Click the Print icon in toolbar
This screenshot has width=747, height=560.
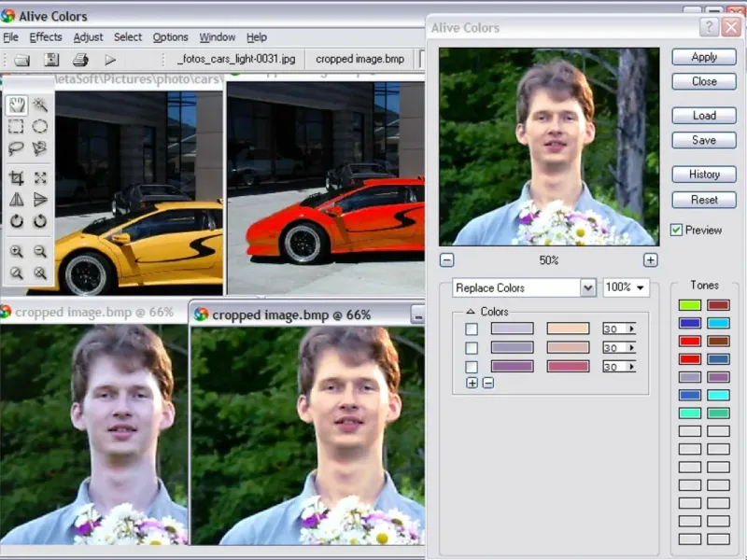(80, 60)
